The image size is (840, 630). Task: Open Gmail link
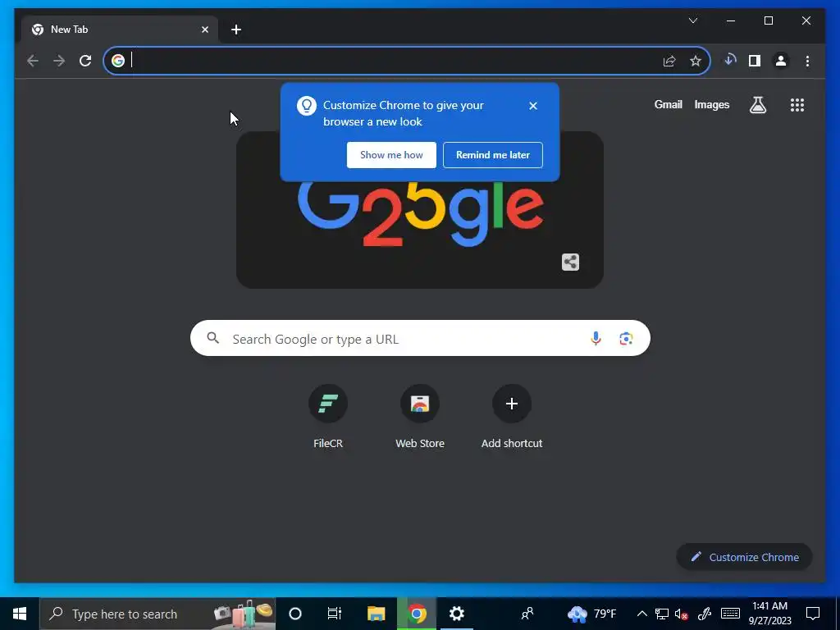(x=668, y=105)
